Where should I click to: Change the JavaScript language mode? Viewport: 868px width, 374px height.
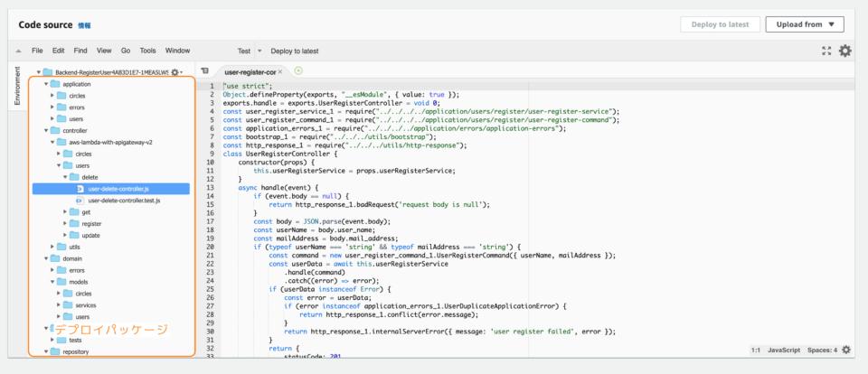[784, 351]
